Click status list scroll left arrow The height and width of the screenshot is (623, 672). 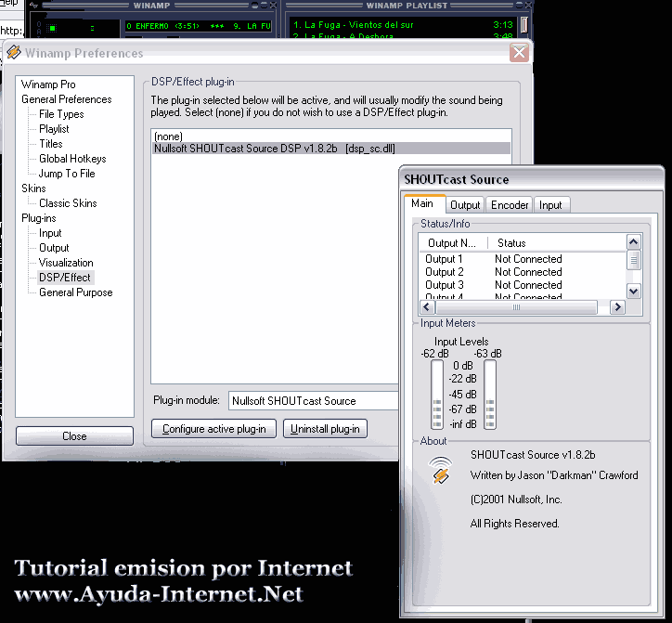click(x=427, y=307)
